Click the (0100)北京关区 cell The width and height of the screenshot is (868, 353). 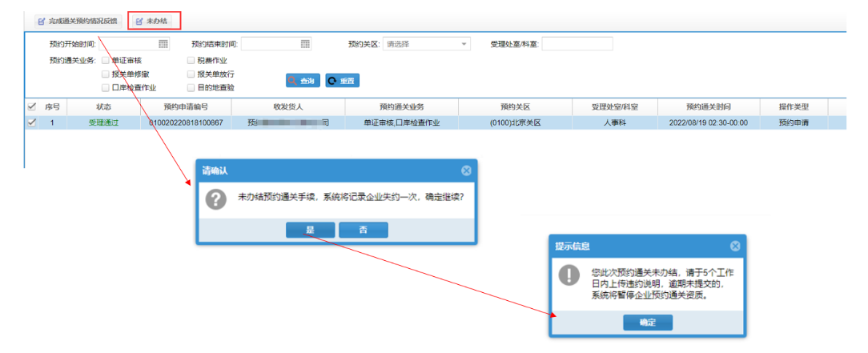516,122
